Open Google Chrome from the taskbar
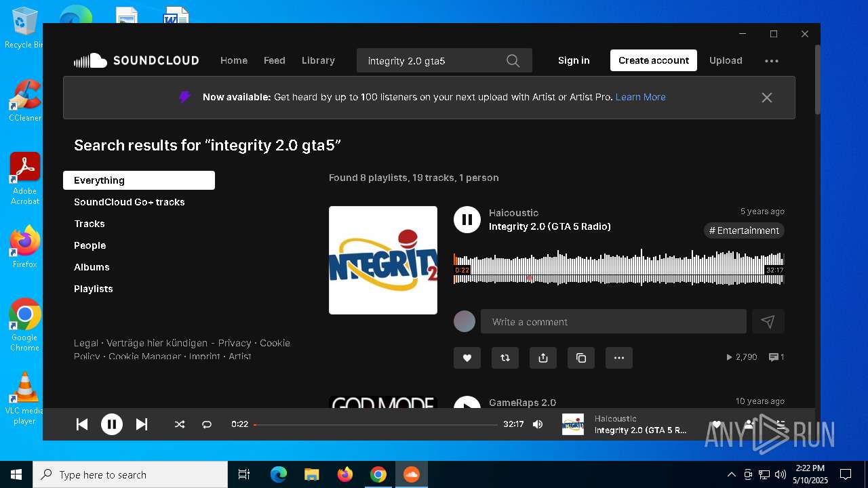This screenshot has width=868, height=488. 378,474
